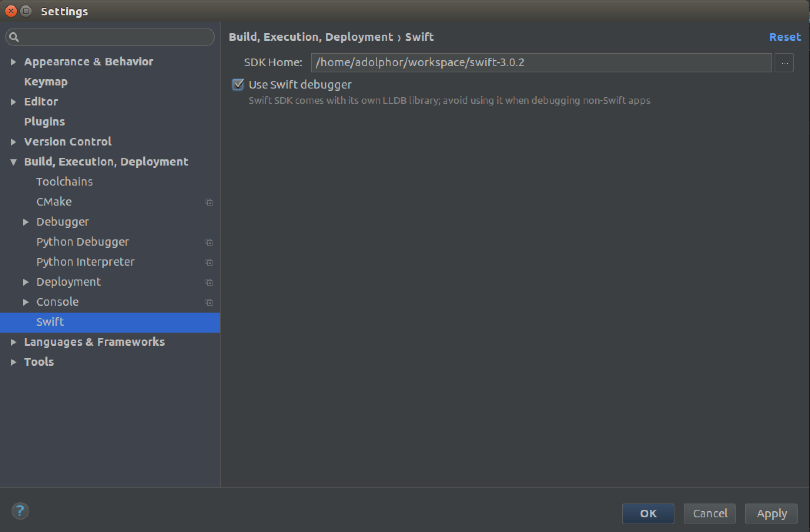The height and width of the screenshot is (532, 810).
Task: Click the project-level icon beside Console
Action: pyautogui.click(x=209, y=302)
